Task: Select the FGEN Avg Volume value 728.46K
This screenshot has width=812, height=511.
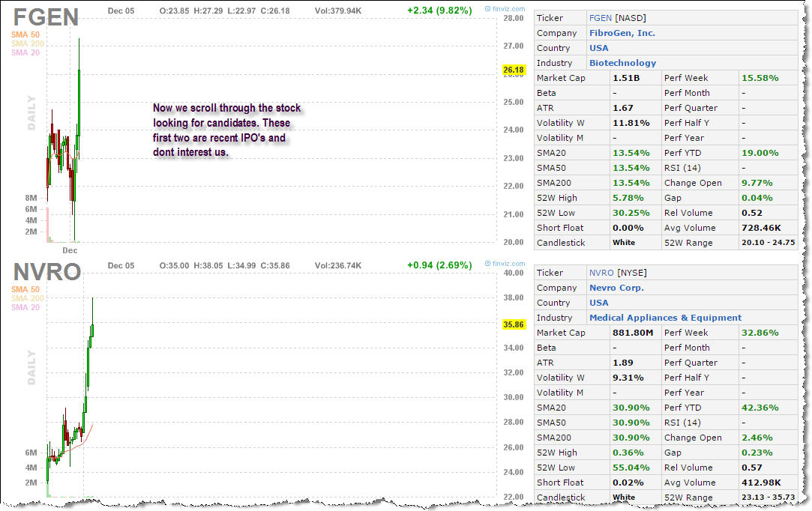Action: click(761, 229)
